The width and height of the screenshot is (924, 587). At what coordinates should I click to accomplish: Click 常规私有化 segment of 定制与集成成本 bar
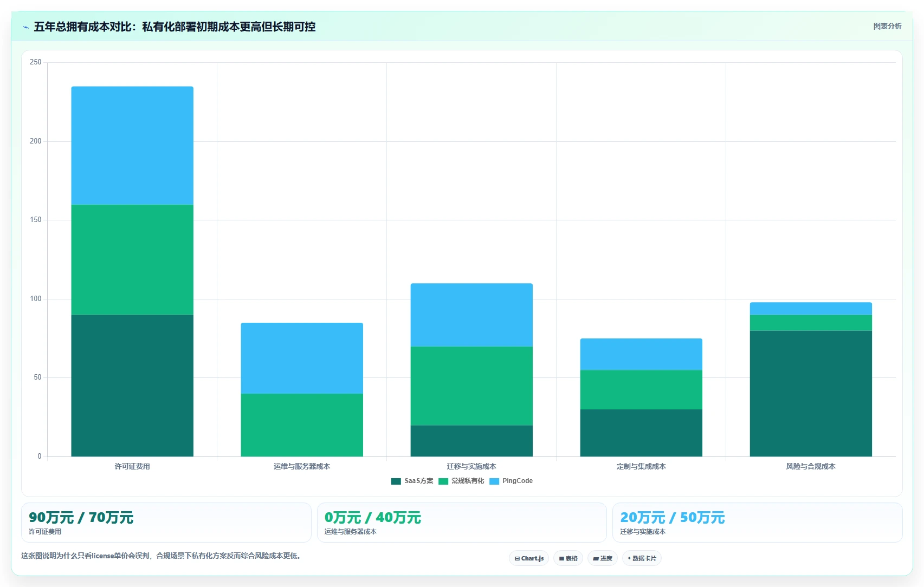coord(641,390)
